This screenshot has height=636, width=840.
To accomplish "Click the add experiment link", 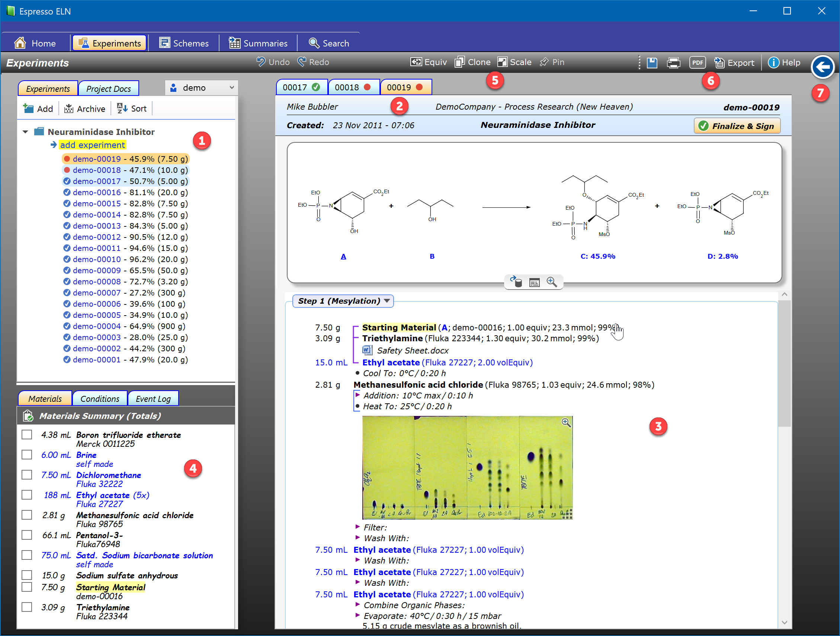I will 92,145.
